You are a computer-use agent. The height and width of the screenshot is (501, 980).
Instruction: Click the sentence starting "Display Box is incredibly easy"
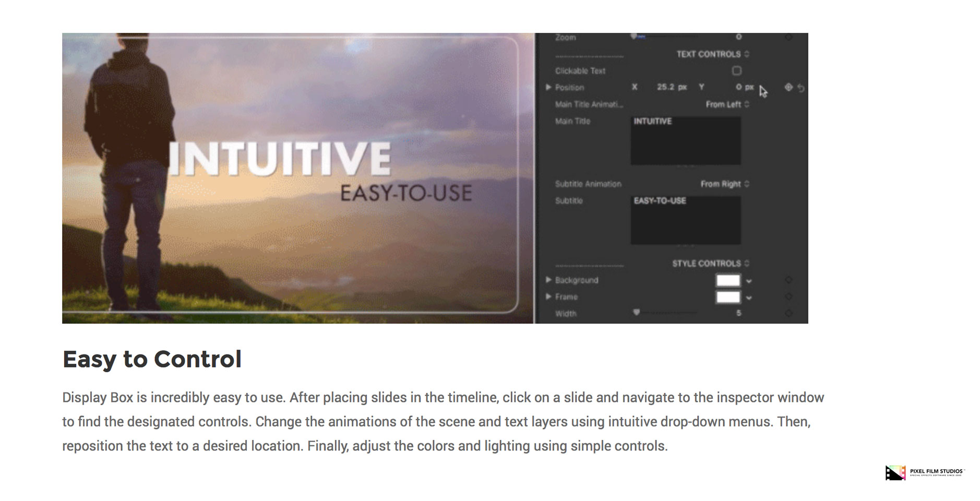(174, 398)
